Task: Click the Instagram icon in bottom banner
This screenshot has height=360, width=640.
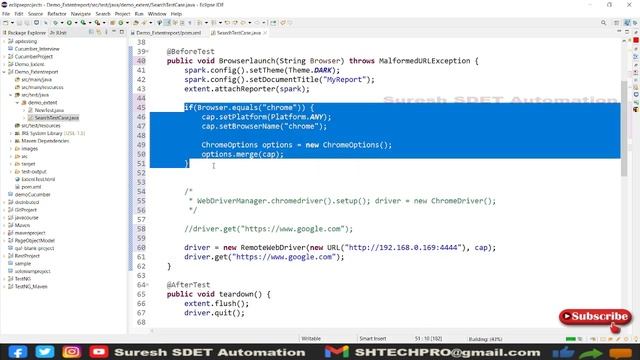Action: [x=71, y=352]
